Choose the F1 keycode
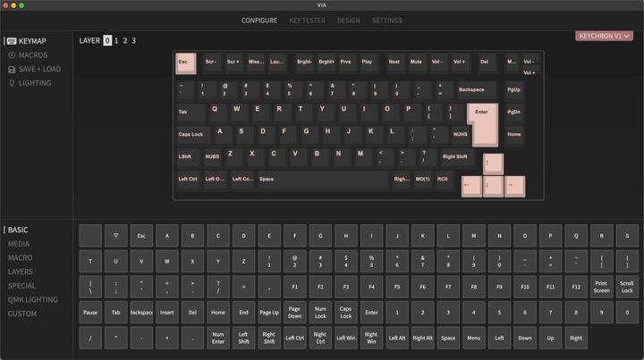644x360 pixels. [295, 287]
